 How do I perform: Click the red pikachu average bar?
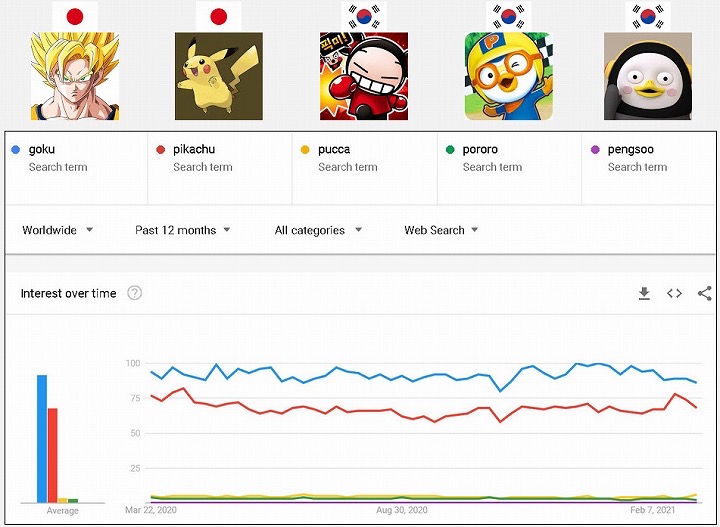pyautogui.click(x=52, y=455)
